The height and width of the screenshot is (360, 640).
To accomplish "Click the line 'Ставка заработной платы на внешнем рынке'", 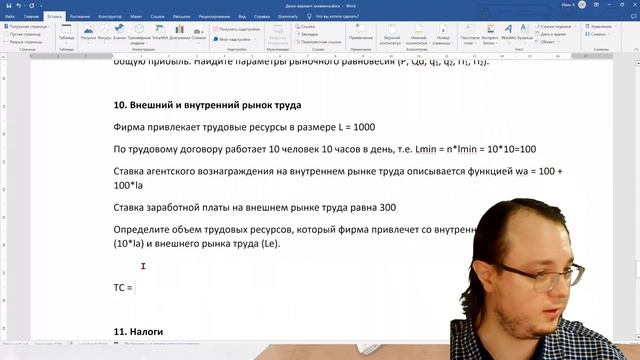I will tap(255, 208).
